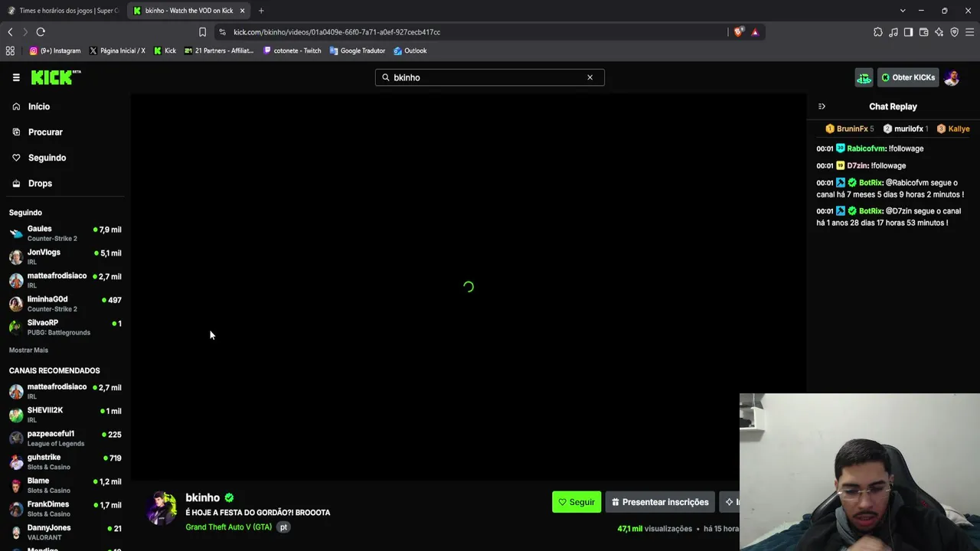The height and width of the screenshot is (551, 980).
Task: Open the liminhaG0d channel
Action: [65, 304]
